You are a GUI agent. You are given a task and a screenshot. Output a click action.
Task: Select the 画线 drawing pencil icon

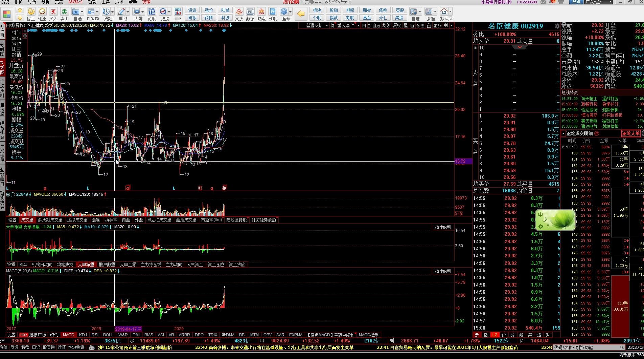pyautogui.click(x=121, y=12)
